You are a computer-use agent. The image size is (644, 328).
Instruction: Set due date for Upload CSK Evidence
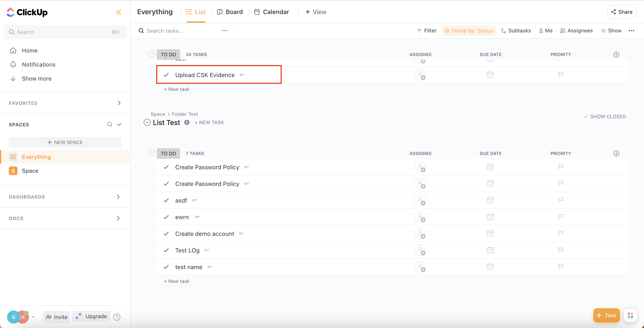tap(490, 75)
